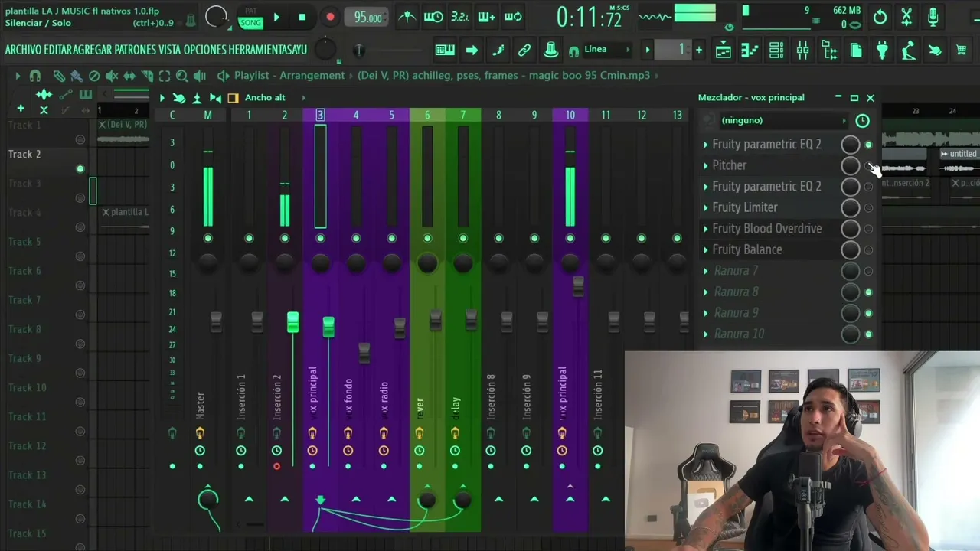
Task: Open the HERRAMIENTAS menu
Action: (258, 50)
